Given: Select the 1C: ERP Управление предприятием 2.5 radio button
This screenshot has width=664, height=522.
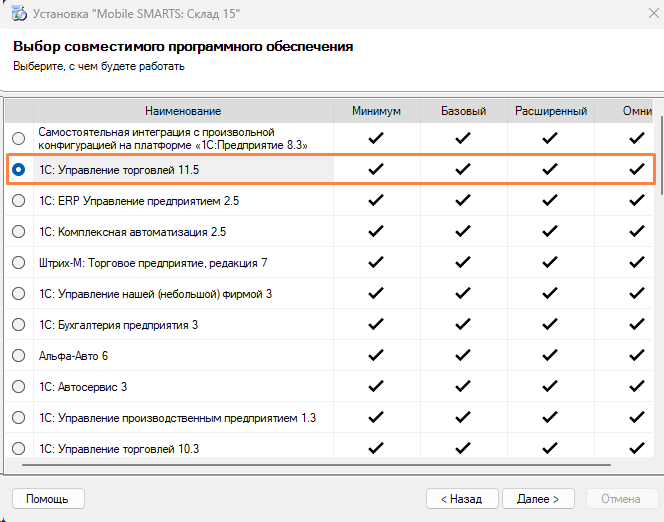Looking at the screenshot, I should pyautogui.click(x=19, y=201).
